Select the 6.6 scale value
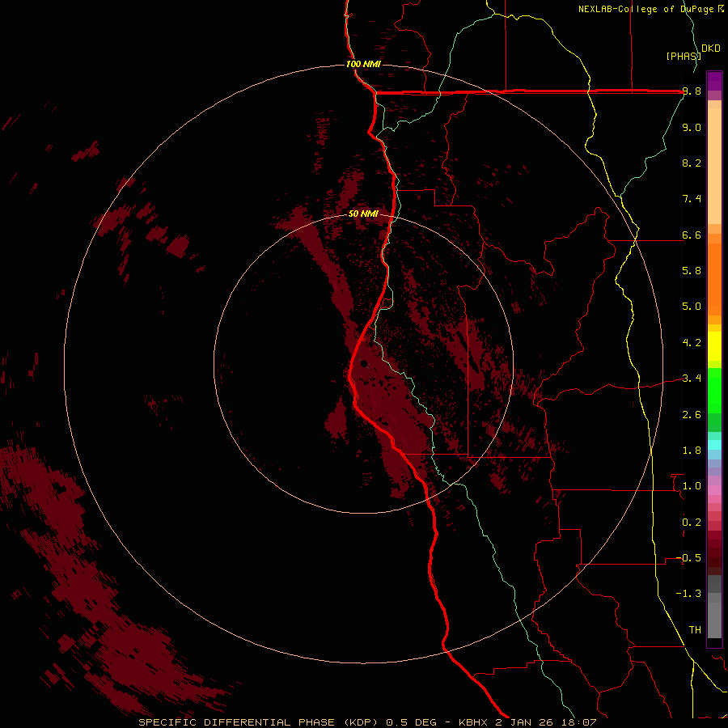The height and width of the screenshot is (728, 728). coord(692,235)
